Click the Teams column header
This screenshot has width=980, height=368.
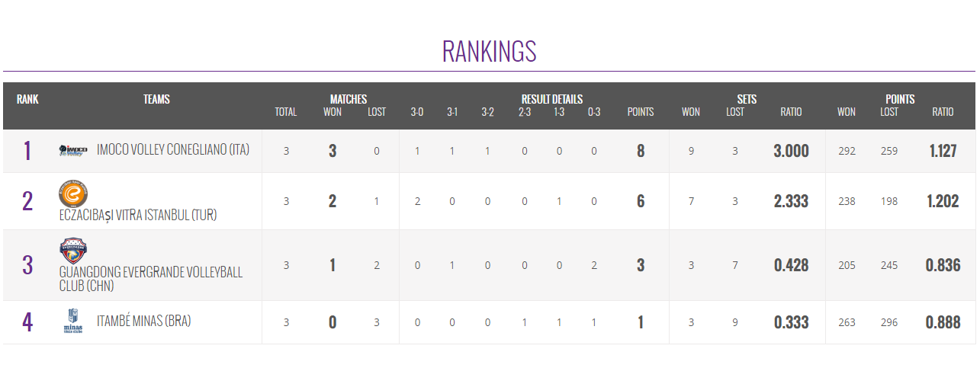click(x=156, y=99)
